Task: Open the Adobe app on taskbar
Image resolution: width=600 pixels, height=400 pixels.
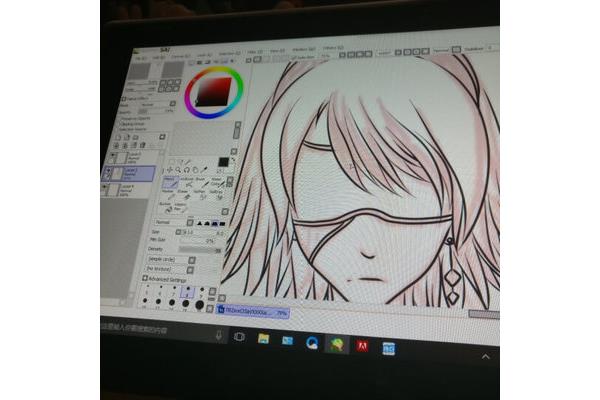Action: coord(362,346)
